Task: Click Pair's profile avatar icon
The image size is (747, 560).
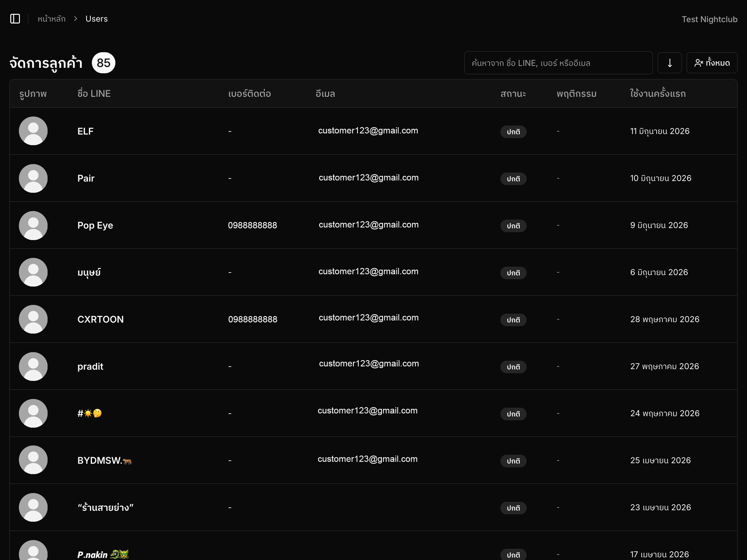Action: pos(33,178)
